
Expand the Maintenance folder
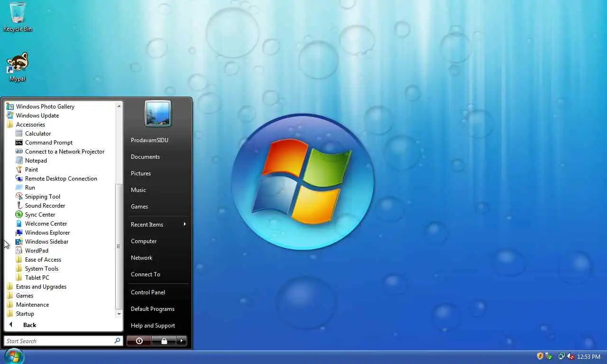coord(28,305)
